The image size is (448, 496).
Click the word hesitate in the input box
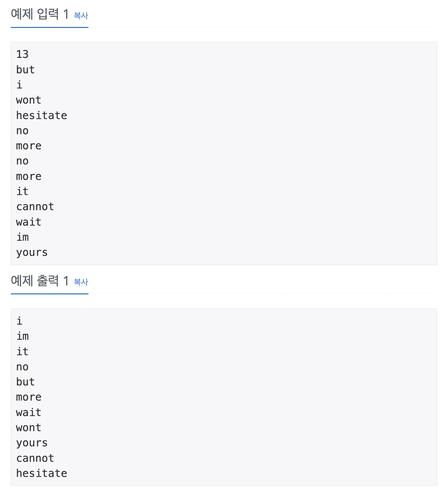click(x=41, y=115)
